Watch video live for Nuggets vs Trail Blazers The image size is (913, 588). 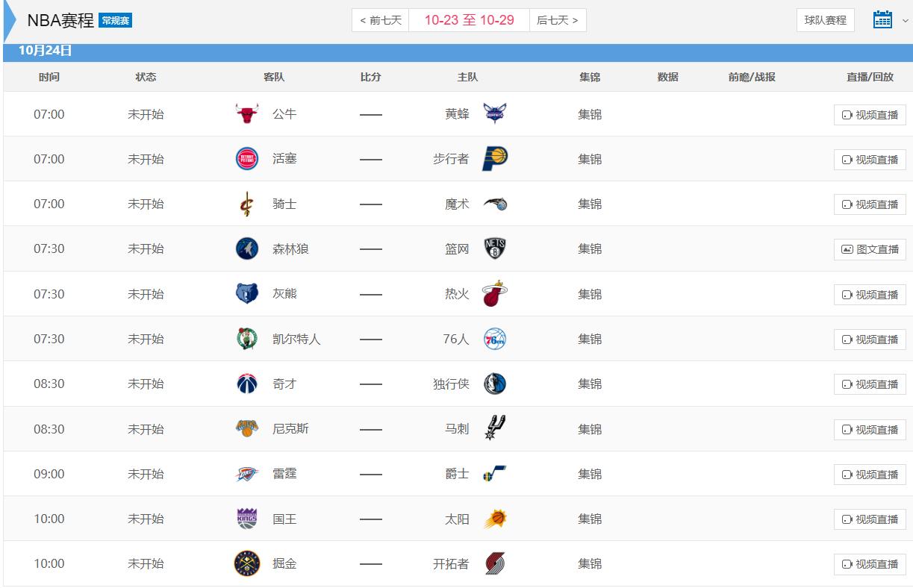[870, 564]
